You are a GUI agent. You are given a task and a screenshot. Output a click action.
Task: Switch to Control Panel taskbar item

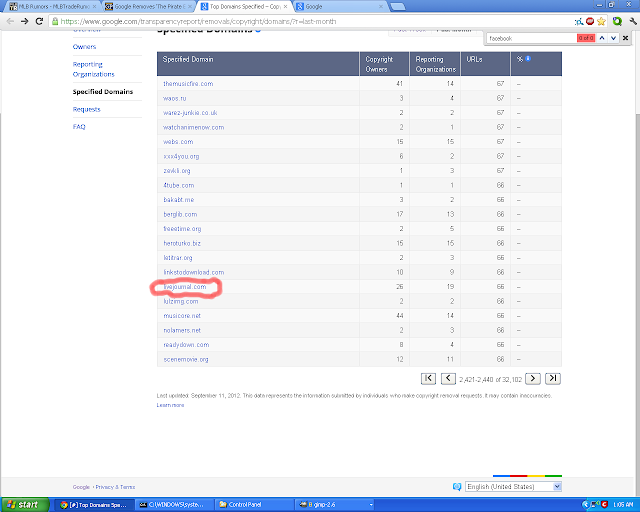point(253,505)
